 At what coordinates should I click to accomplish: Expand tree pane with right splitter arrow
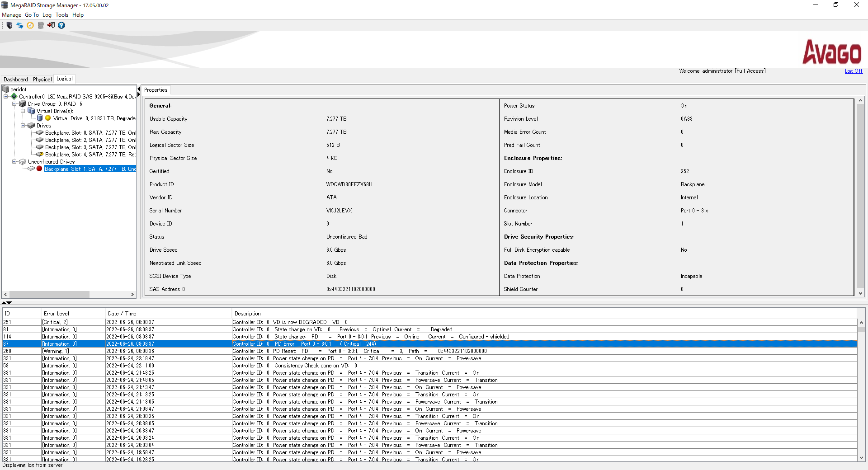pos(139,94)
